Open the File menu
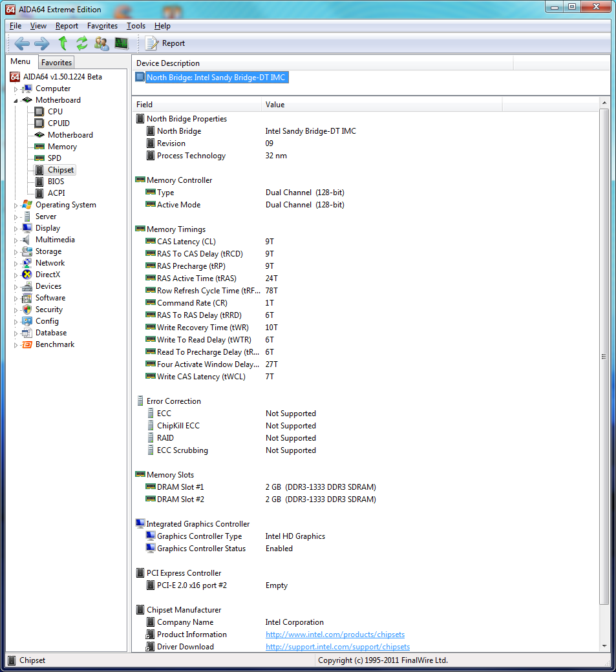 pos(16,26)
